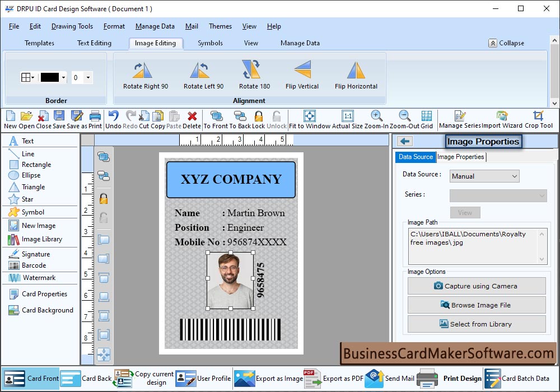Save the document using toolbar Save
The width and height of the screenshot is (560, 392).
pyautogui.click(x=59, y=120)
